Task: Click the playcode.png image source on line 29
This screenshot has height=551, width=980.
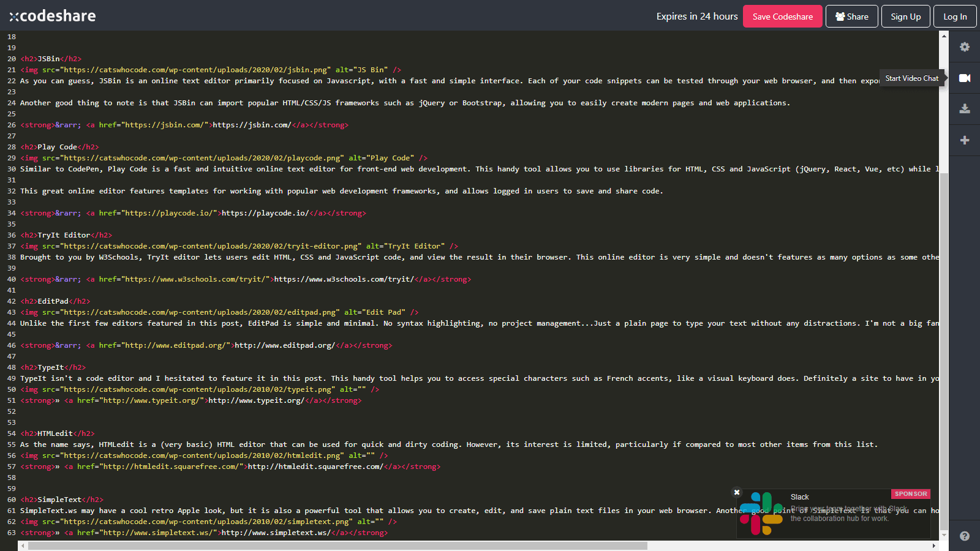Action: [x=202, y=158]
